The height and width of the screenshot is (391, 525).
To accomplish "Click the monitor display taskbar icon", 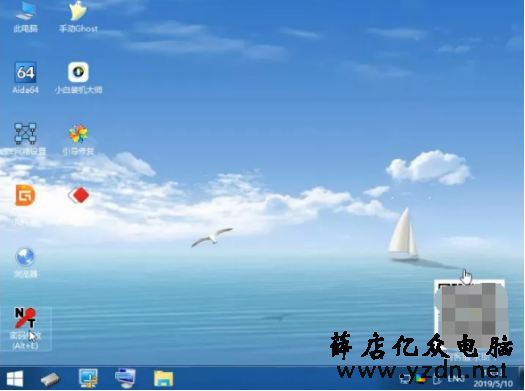I will point(125,378).
